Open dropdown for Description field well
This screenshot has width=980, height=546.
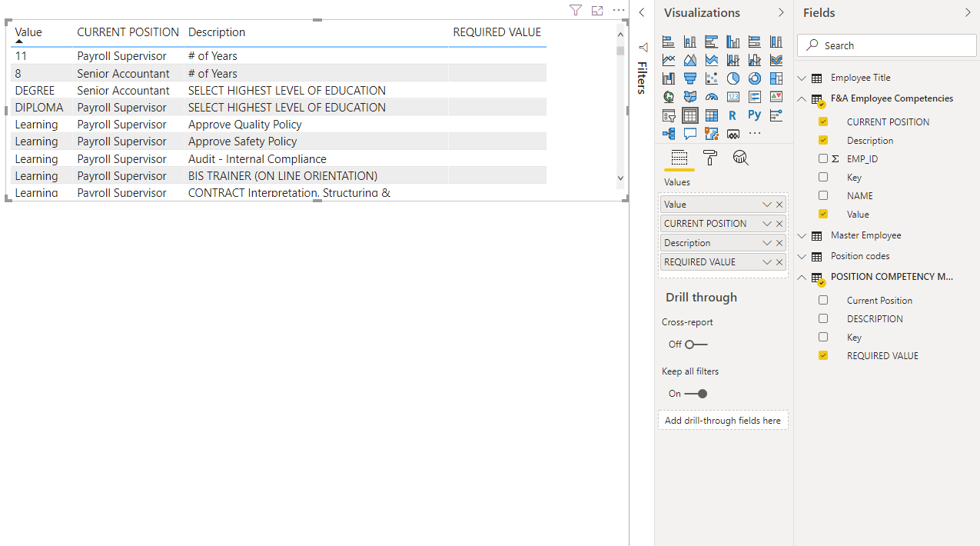click(766, 243)
